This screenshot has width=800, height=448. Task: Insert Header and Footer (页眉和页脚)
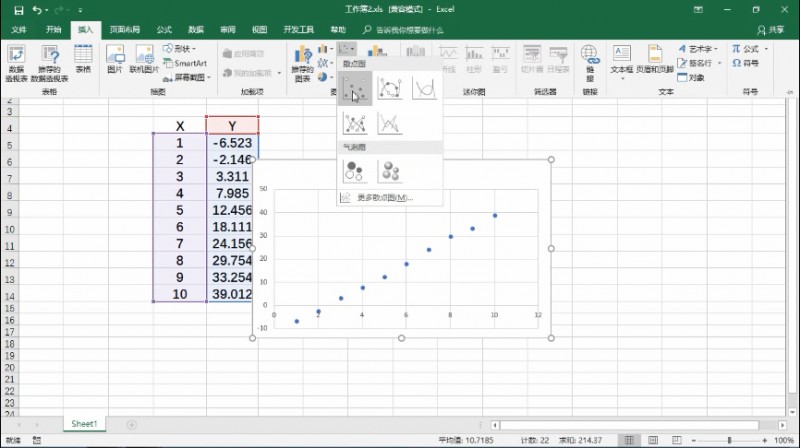coord(655,59)
